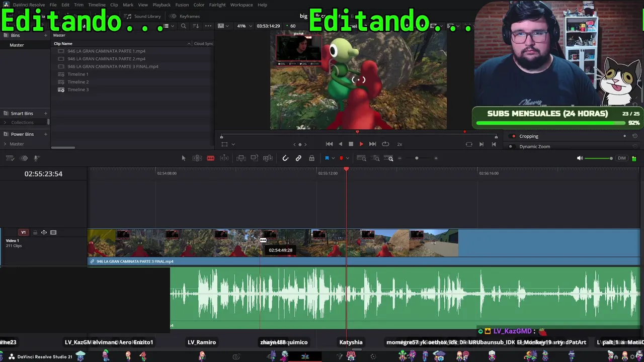Image resolution: width=644 pixels, height=362 pixels.
Task: Sort by the Clip Name column header
Action: (x=63, y=44)
